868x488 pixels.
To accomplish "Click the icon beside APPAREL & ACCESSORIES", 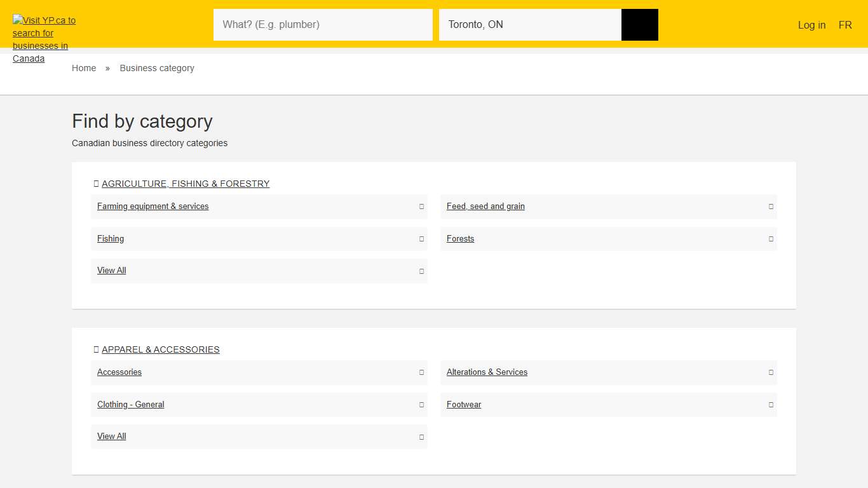I will click(97, 349).
